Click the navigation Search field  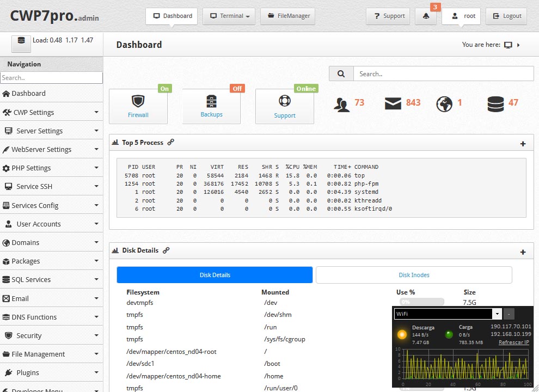pos(52,78)
